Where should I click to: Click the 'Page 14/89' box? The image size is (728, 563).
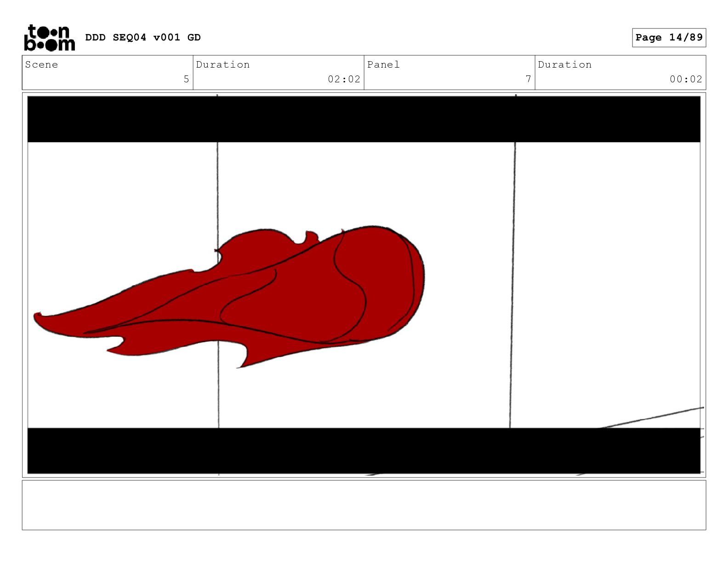tap(669, 37)
